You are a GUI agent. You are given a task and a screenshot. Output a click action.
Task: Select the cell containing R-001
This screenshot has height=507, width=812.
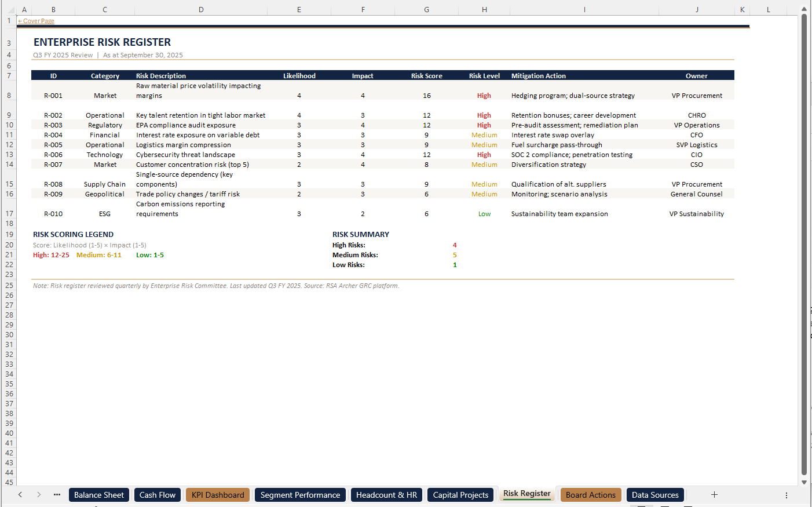pos(53,95)
